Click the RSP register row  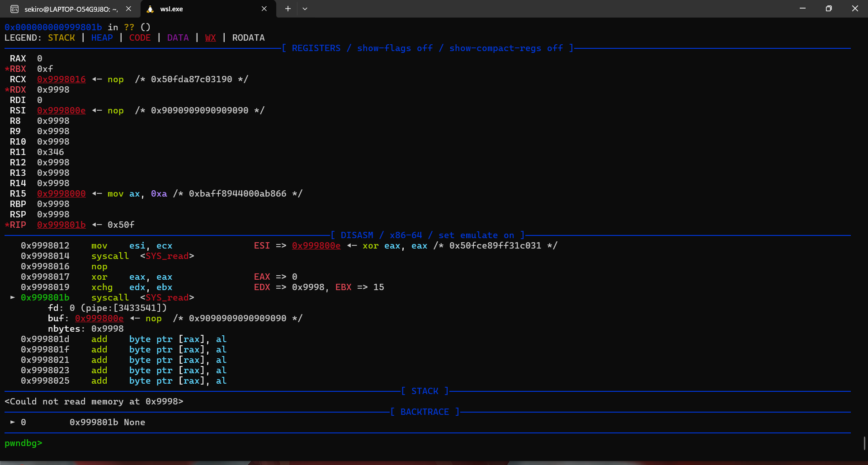40,215
